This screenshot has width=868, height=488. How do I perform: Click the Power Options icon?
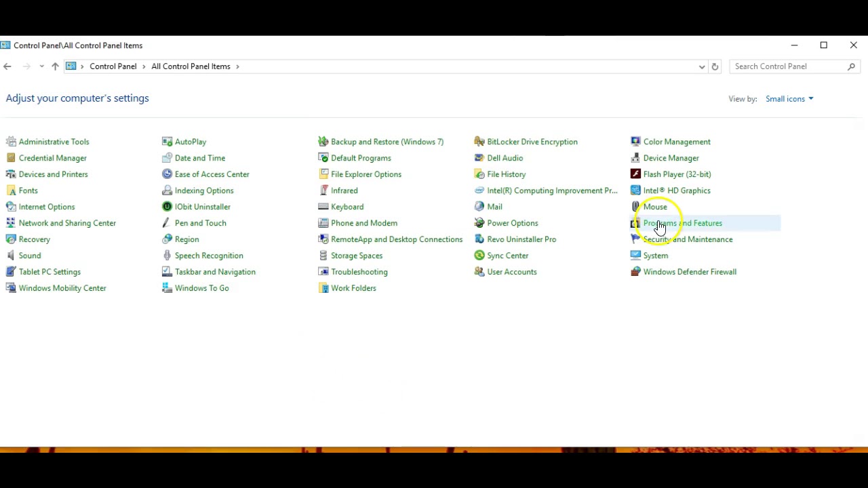point(479,223)
